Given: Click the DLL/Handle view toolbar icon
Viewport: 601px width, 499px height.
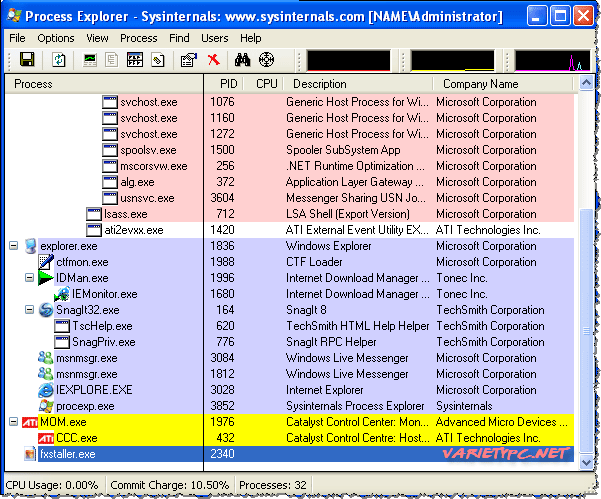Looking at the screenshot, I should pyautogui.click(x=158, y=60).
